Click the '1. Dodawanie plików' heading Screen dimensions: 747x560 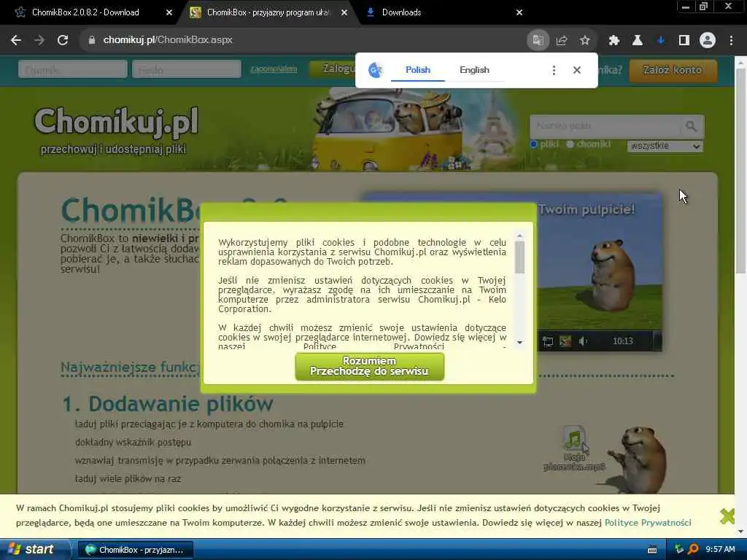[168, 404]
